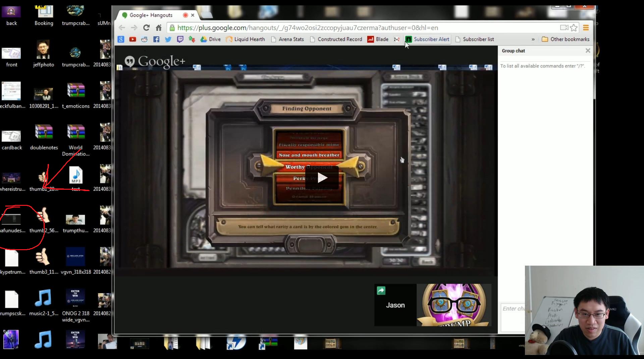Viewport: 644px width, 359px height.
Task: Bookmark this page with the star icon
Action: click(574, 28)
